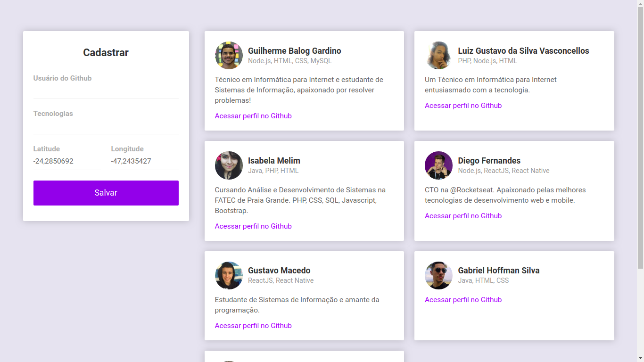This screenshot has width=644, height=362.
Task: Click the name Guilherme Balog Gardino
Action: click(x=295, y=51)
